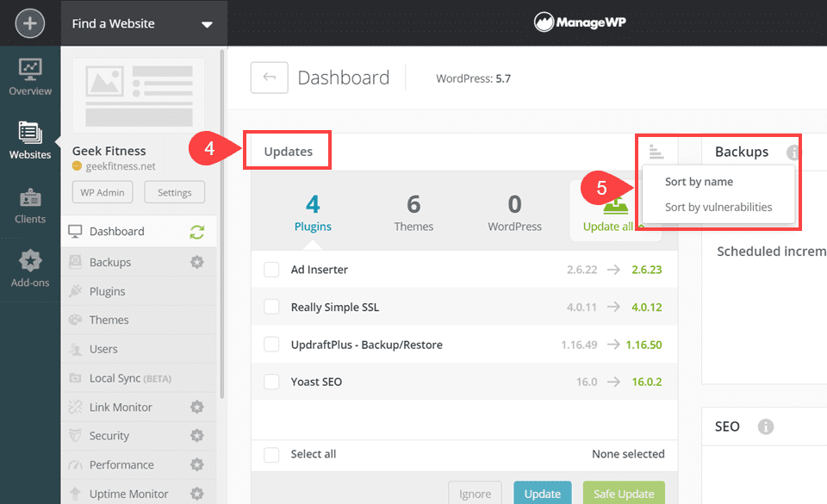
Task: Select Sort by name option
Action: [699, 182]
